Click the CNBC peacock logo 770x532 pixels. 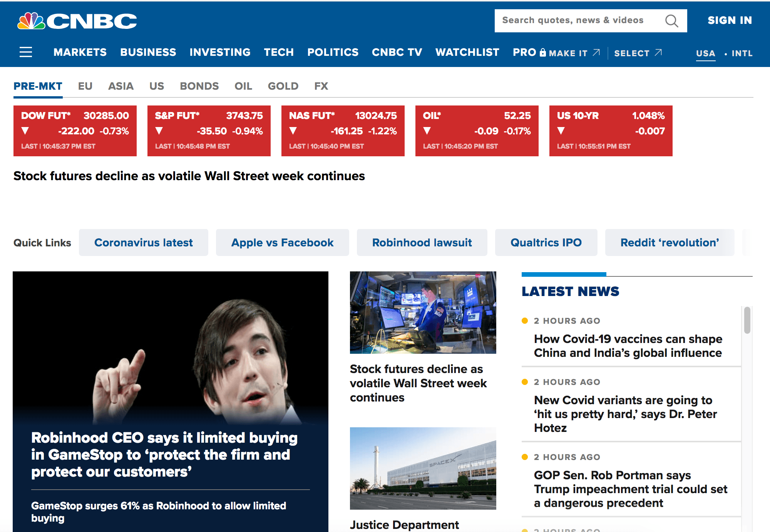pyautogui.click(x=77, y=21)
